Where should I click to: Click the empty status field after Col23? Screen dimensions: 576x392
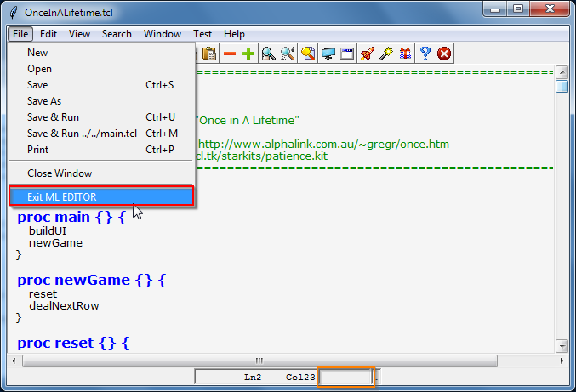pyautogui.click(x=345, y=377)
